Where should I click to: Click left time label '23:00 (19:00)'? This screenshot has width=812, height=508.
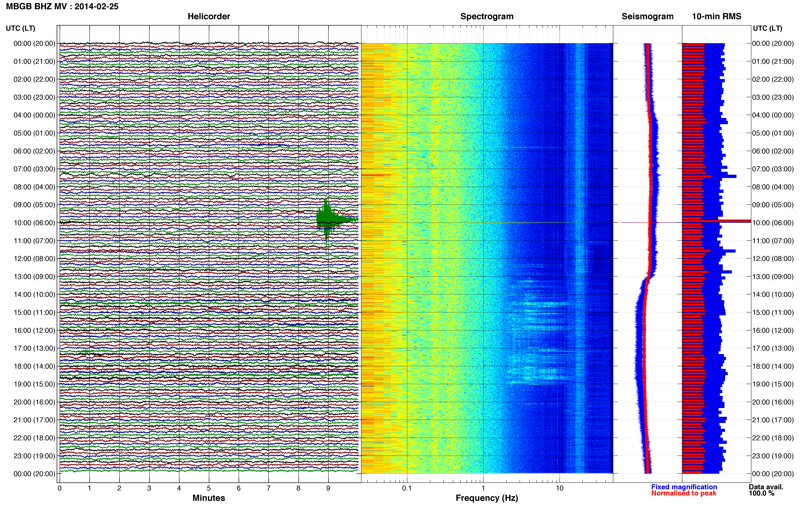[34, 456]
